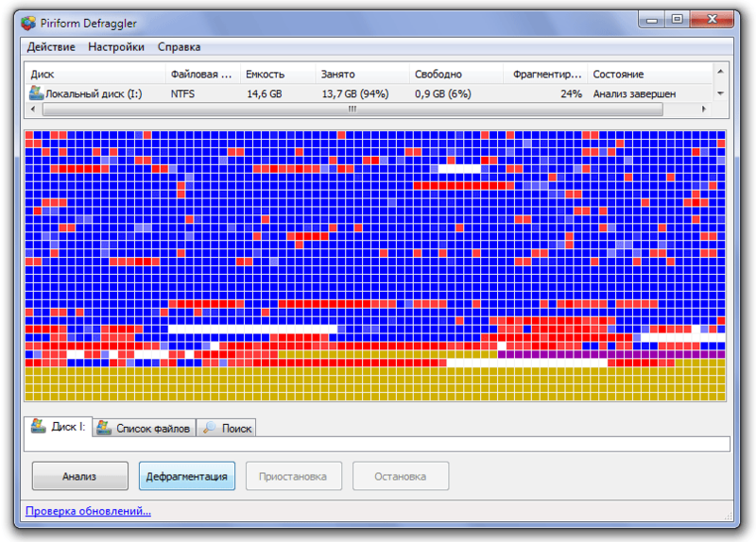Open the Справка menu
The width and height of the screenshot is (756, 542).
(x=179, y=46)
